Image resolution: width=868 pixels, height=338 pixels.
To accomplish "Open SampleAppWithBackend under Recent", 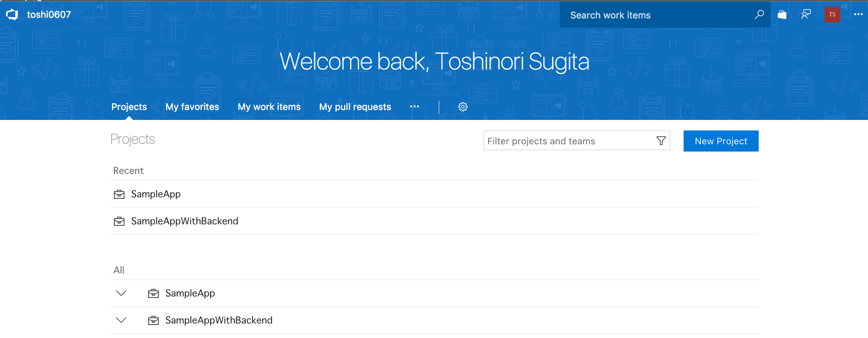I will click(185, 221).
